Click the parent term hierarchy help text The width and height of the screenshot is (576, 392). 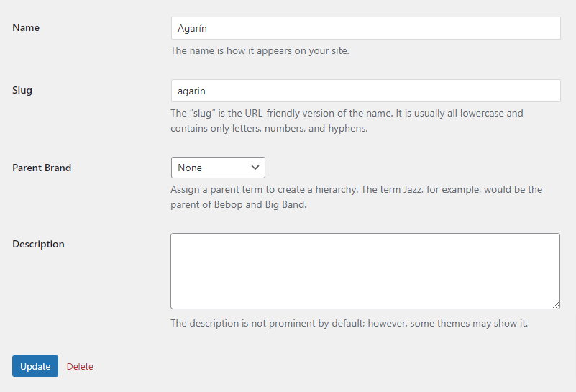click(x=357, y=197)
